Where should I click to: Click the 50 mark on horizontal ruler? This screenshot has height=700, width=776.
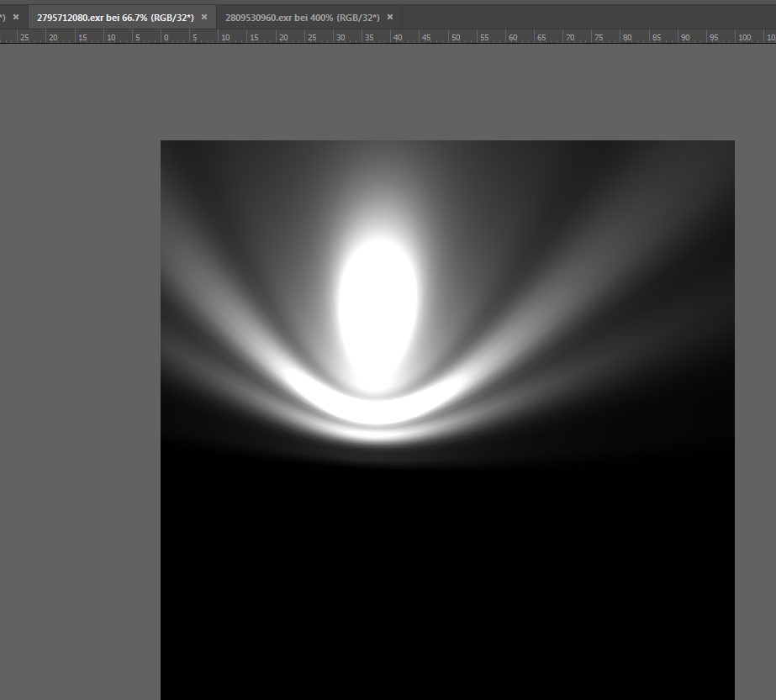455,38
